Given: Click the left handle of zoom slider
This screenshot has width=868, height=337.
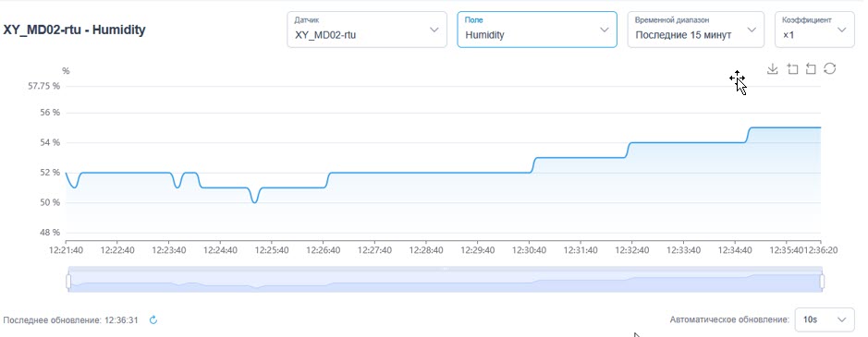Looking at the screenshot, I should pos(68,282).
